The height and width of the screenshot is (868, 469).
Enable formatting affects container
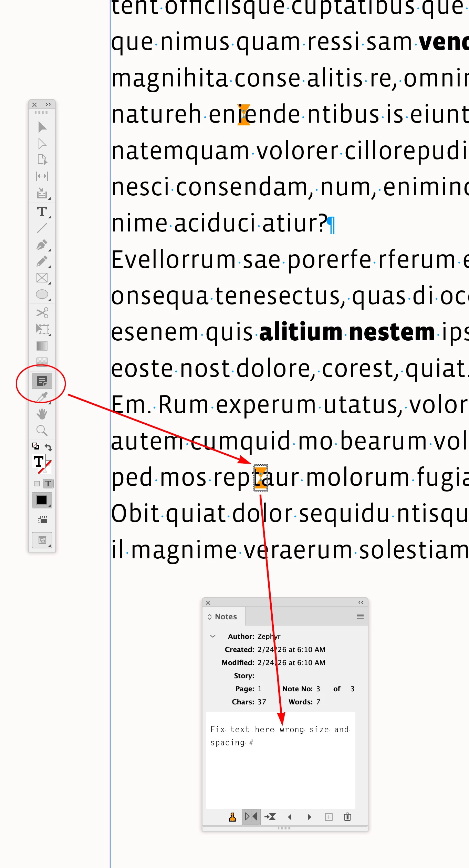tap(37, 484)
